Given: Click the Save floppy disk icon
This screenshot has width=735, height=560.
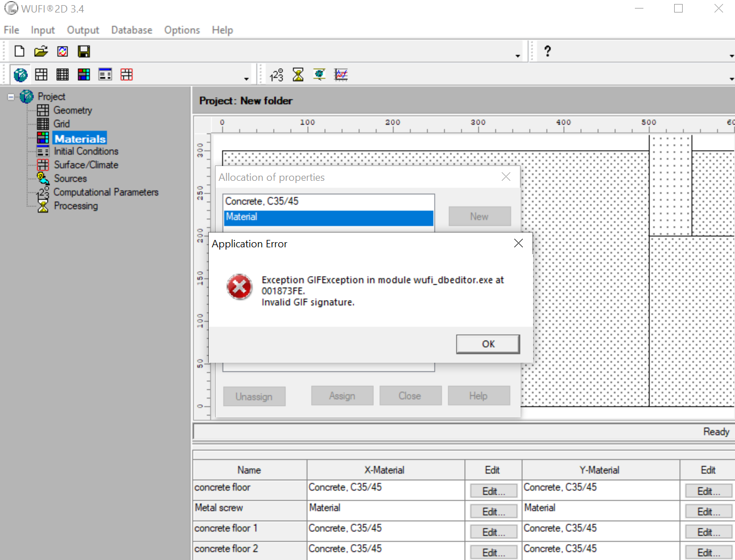Looking at the screenshot, I should [x=84, y=52].
